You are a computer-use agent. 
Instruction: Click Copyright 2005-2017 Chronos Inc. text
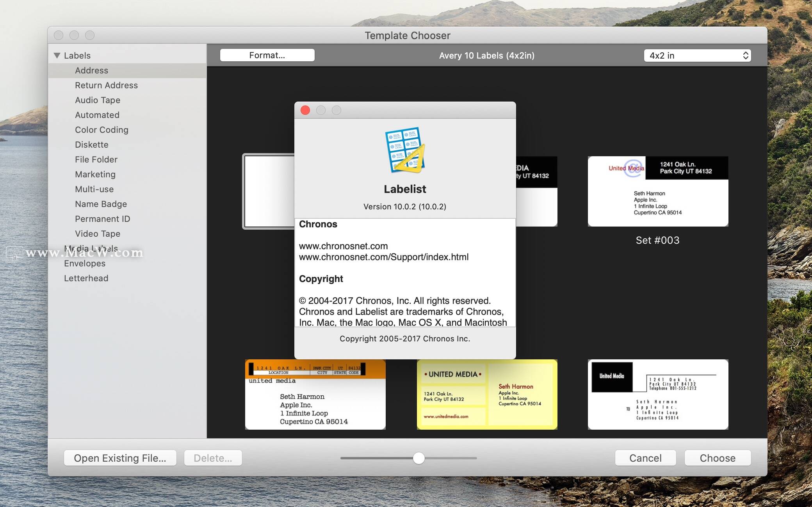tap(405, 339)
